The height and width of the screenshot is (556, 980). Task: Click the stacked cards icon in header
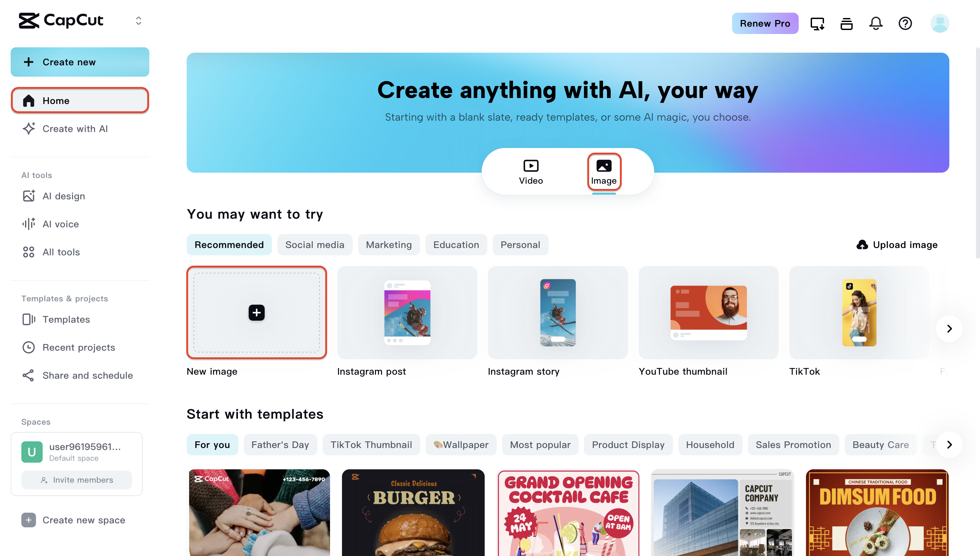(x=846, y=24)
